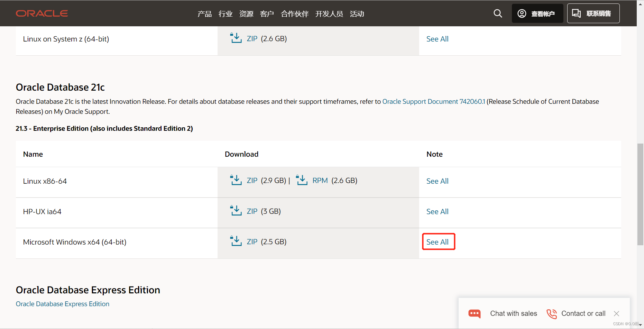
Task: Open the 合作伙伴 menu
Action: 295,14
